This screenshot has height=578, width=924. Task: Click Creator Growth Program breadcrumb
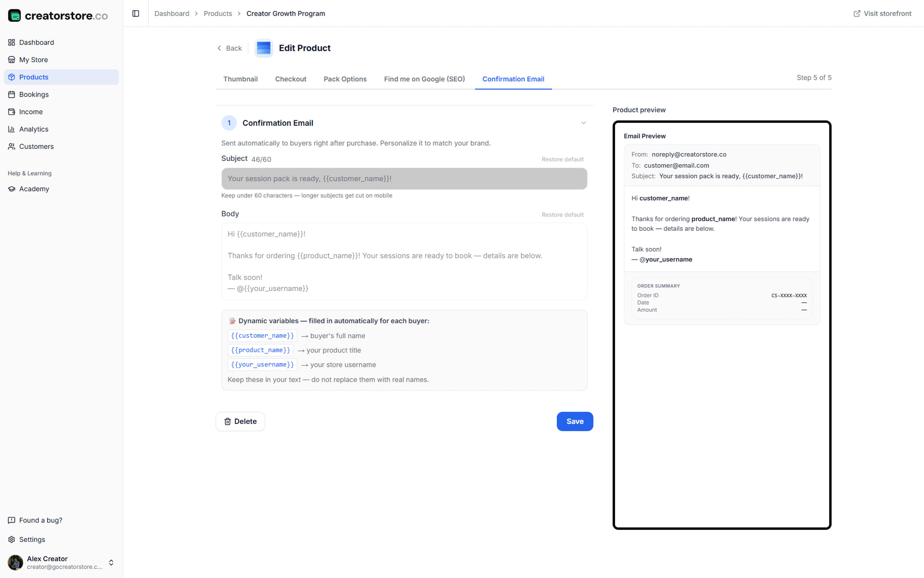click(286, 13)
